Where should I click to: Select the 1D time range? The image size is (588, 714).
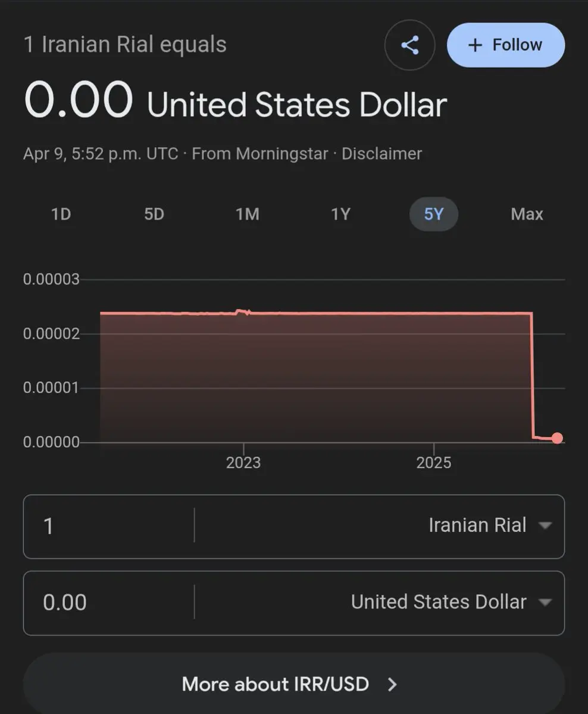(x=61, y=214)
